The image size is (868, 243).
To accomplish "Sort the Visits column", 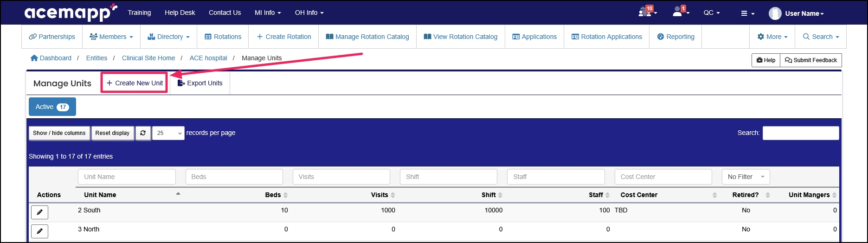I will (393, 195).
